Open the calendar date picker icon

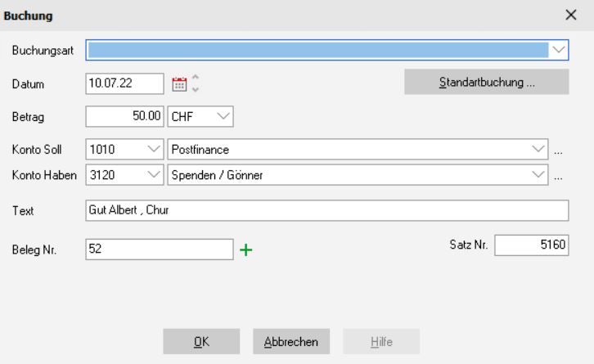179,83
